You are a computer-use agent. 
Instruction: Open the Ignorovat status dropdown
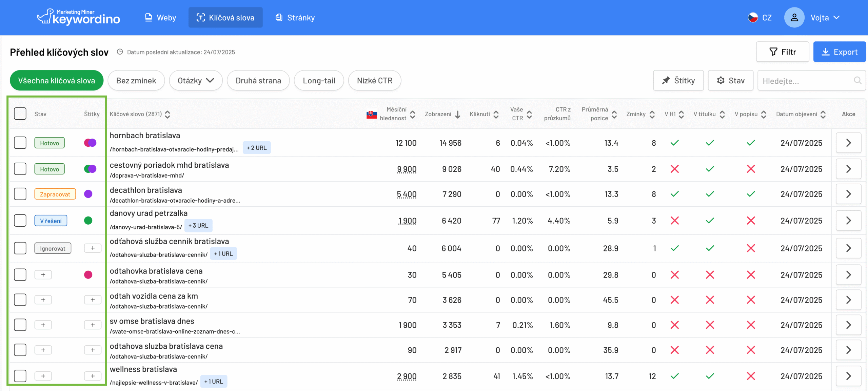[x=53, y=248]
